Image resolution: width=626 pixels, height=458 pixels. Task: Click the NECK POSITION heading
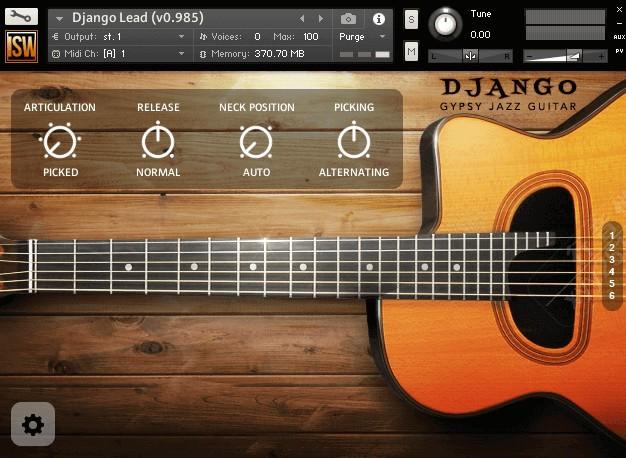pos(257,107)
